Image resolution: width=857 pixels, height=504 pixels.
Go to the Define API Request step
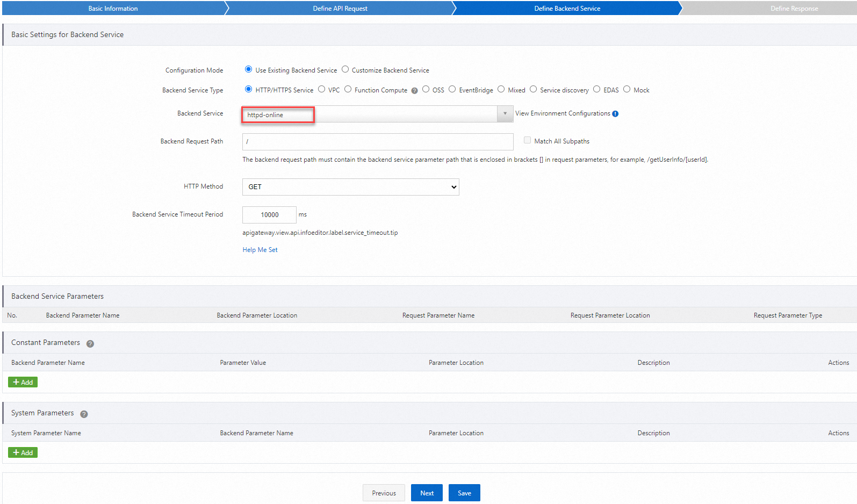(340, 8)
